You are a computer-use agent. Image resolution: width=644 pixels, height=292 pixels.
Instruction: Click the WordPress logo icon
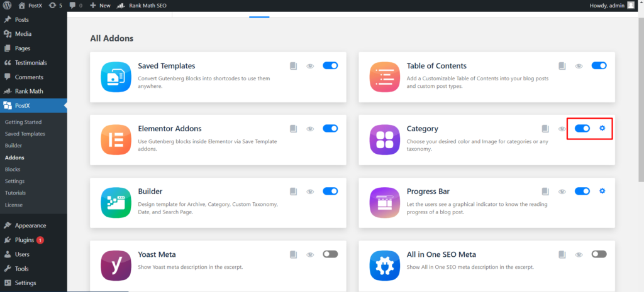coord(7,6)
